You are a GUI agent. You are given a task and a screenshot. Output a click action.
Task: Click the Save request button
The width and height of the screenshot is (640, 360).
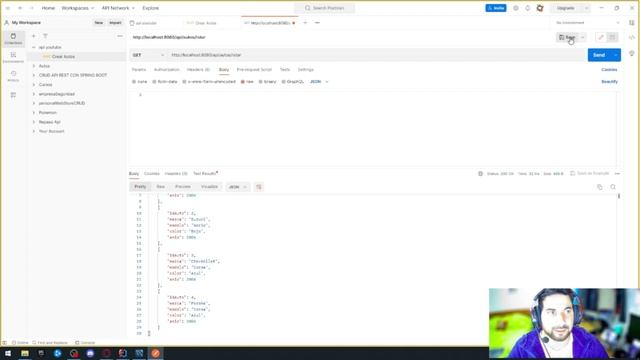[567, 37]
